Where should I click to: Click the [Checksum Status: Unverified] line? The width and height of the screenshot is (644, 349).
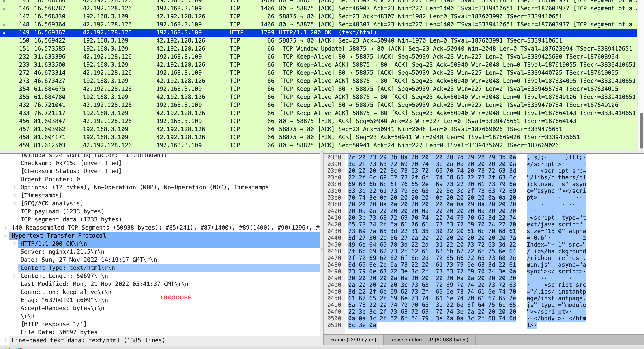[x=71, y=171]
